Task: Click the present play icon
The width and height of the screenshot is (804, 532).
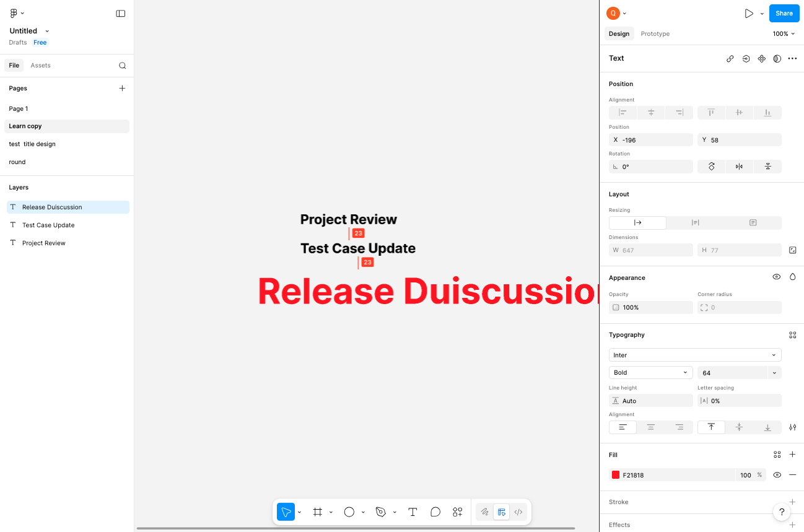Action: tap(749, 13)
